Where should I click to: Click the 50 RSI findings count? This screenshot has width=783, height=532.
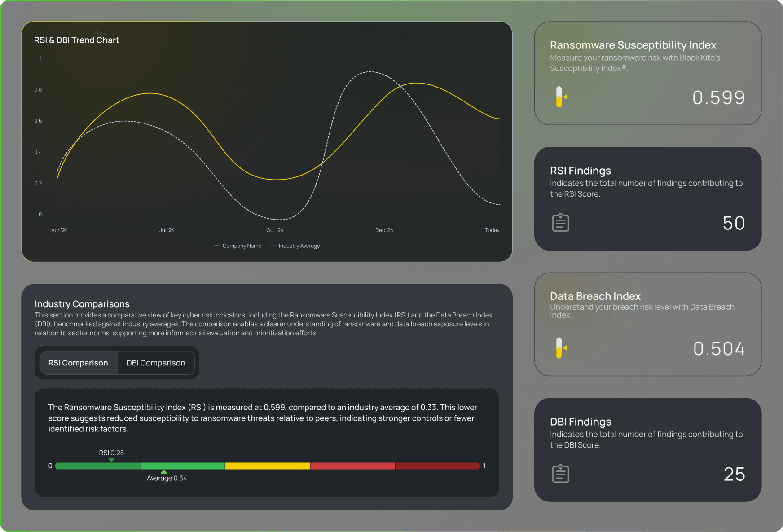pos(734,223)
